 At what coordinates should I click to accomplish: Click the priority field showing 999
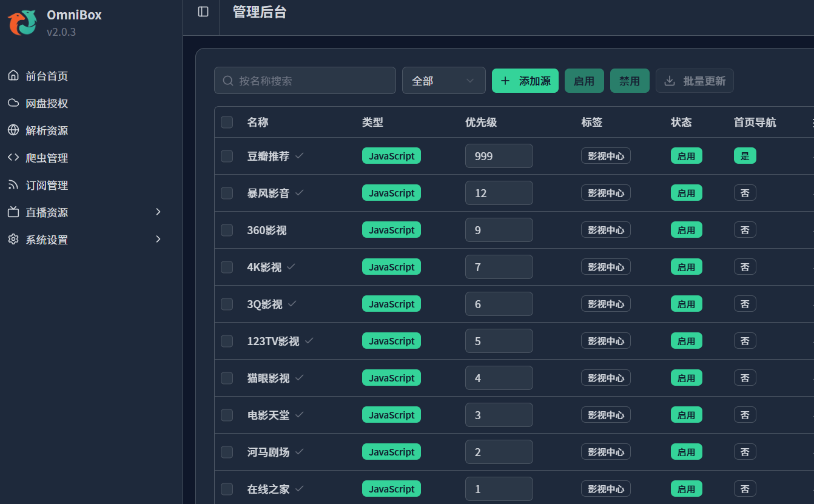[499, 156]
